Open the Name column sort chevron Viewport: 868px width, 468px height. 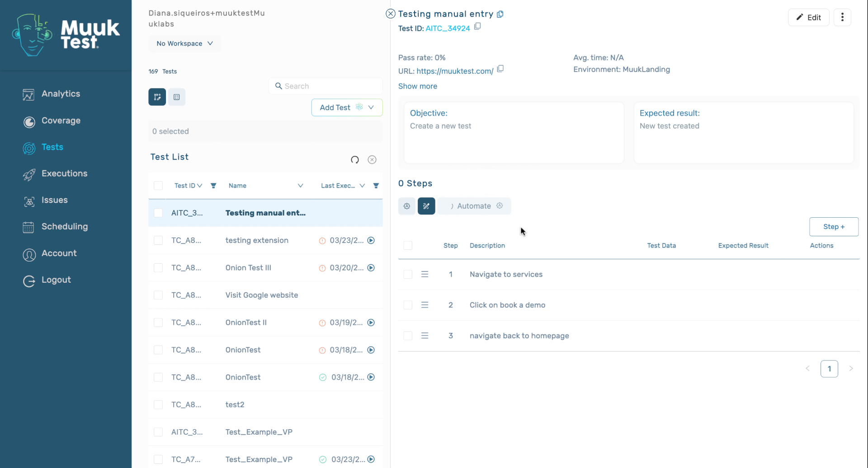[300, 186]
